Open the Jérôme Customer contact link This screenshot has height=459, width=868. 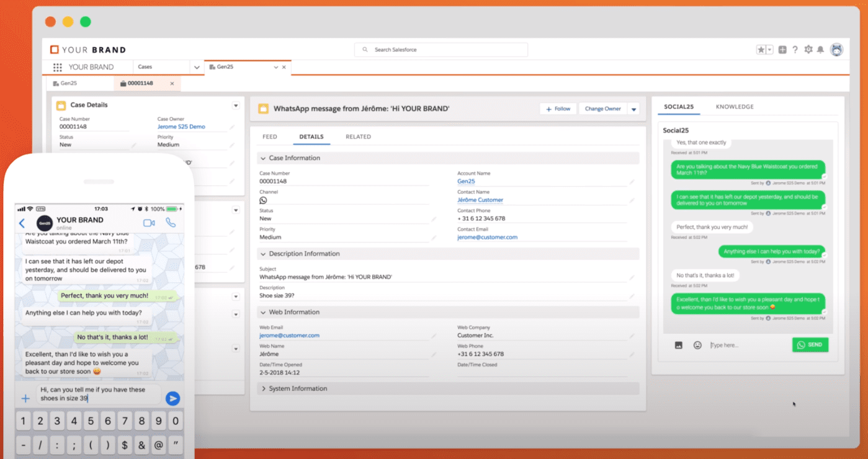click(480, 200)
